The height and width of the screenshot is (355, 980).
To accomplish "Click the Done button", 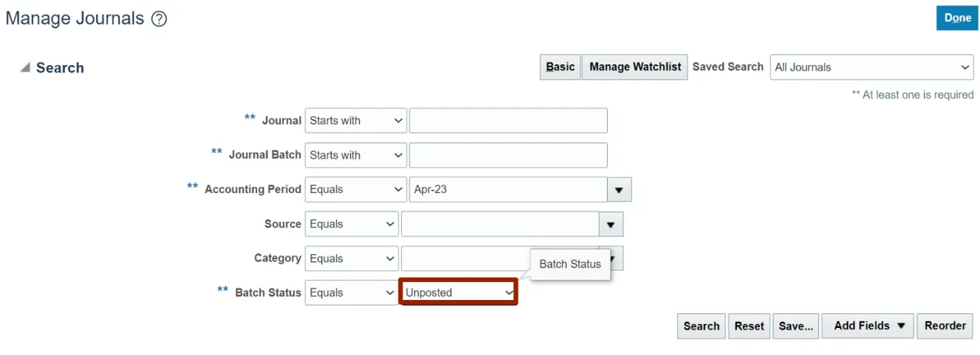I will 957,19.
